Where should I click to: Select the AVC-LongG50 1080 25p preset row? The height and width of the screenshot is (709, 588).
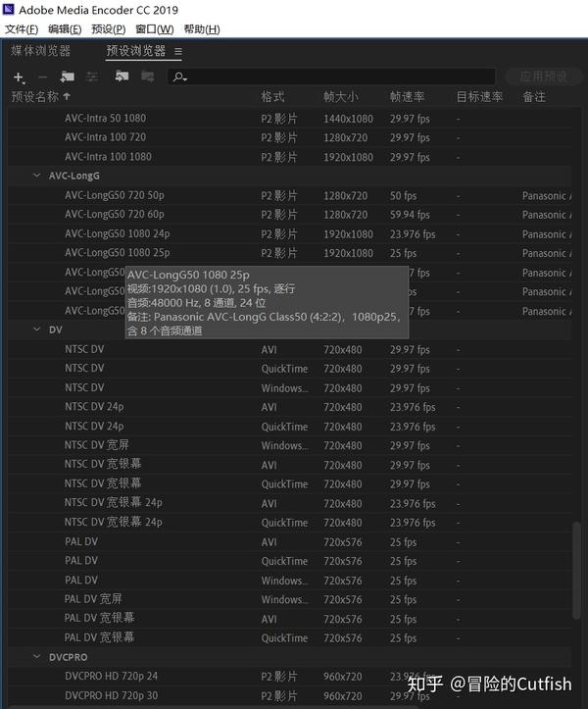point(290,253)
